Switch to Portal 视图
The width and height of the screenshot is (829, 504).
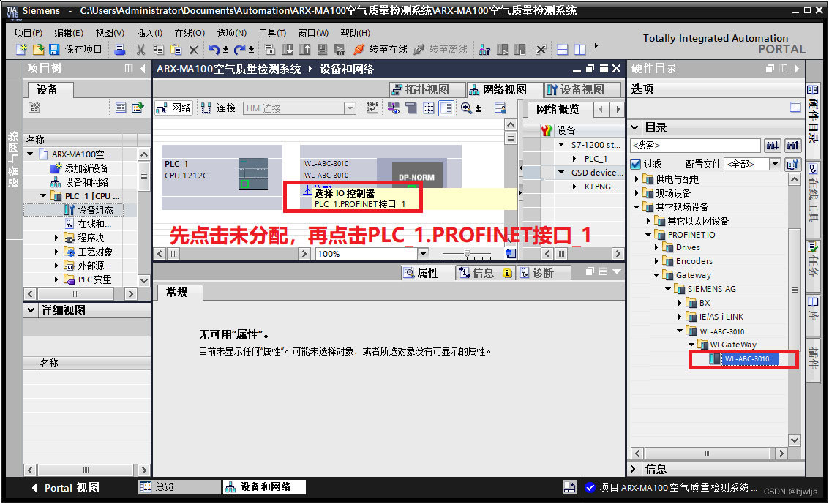pyautogui.click(x=66, y=487)
